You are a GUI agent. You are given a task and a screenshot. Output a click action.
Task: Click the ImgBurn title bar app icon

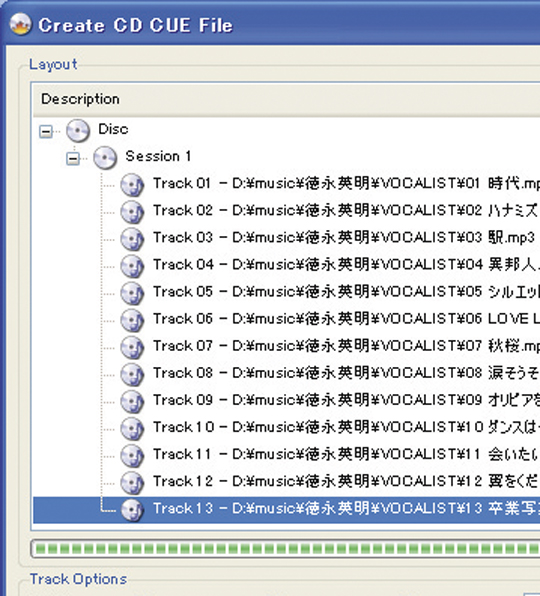pos(21,25)
